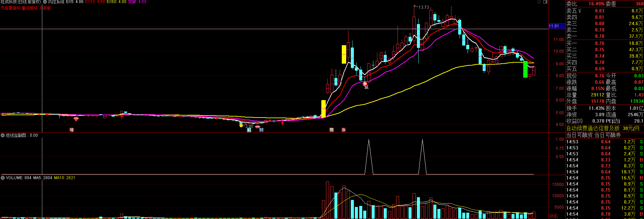
Task: Click the 14:53 tick with 2.4万 volume
Action: click(605, 154)
